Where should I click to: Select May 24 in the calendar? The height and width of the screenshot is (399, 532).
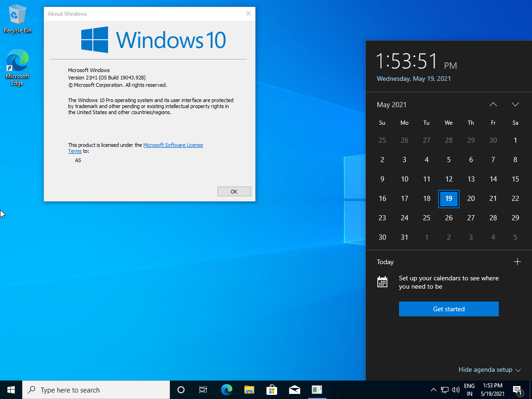(405, 218)
